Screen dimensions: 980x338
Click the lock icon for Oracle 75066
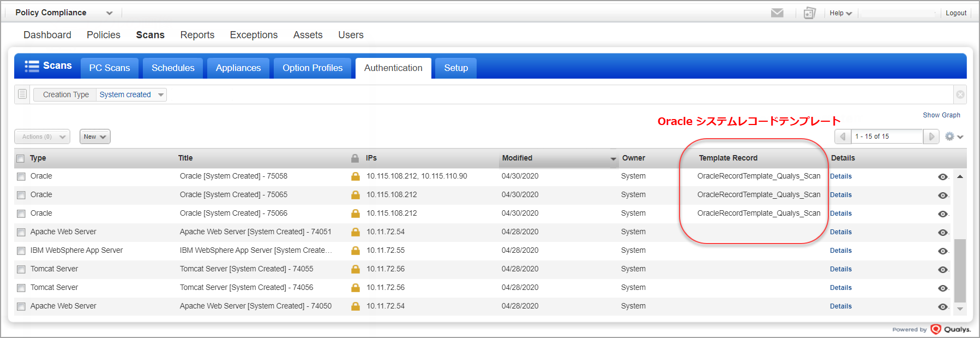356,214
